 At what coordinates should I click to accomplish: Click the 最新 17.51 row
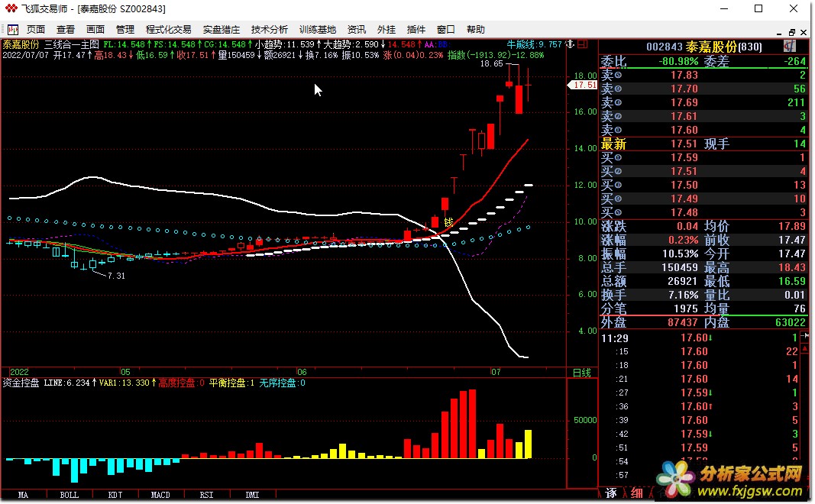click(x=703, y=144)
